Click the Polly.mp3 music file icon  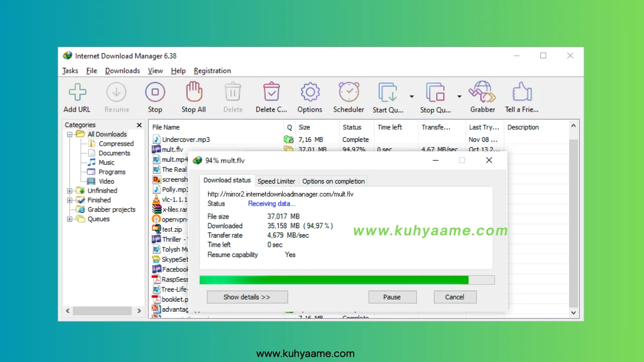[156, 190]
